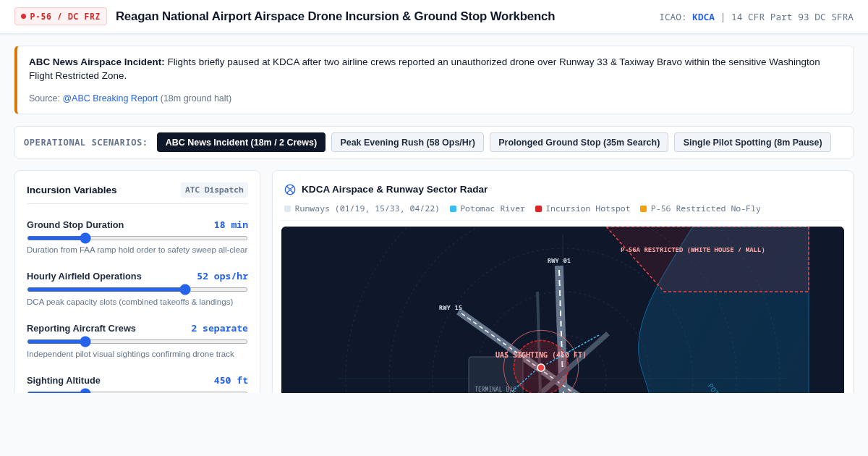The image size is (868, 456).
Task: Click the red UAS sighting marker on radar
Action: point(541,368)
